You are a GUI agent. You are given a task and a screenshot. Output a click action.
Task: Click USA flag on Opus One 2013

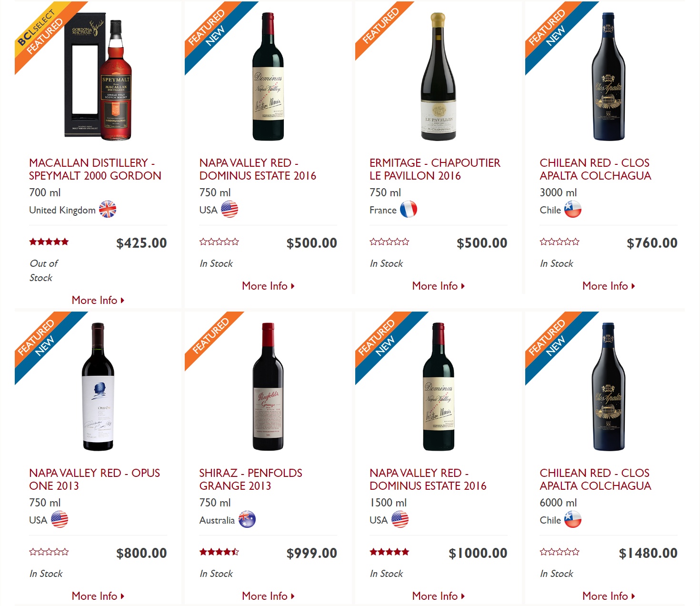[x=60, y=520]
